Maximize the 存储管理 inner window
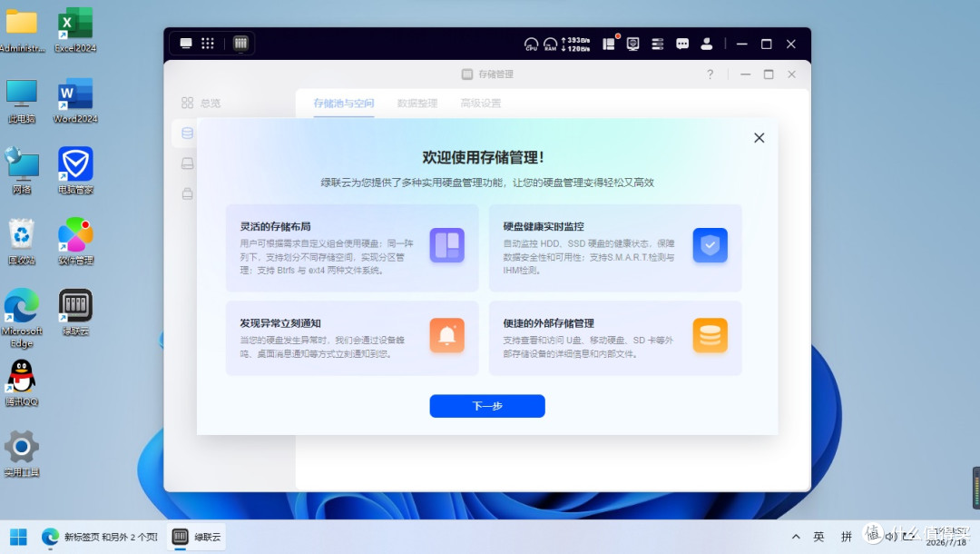This screenshot has width=980, height=554. [769, 74]
